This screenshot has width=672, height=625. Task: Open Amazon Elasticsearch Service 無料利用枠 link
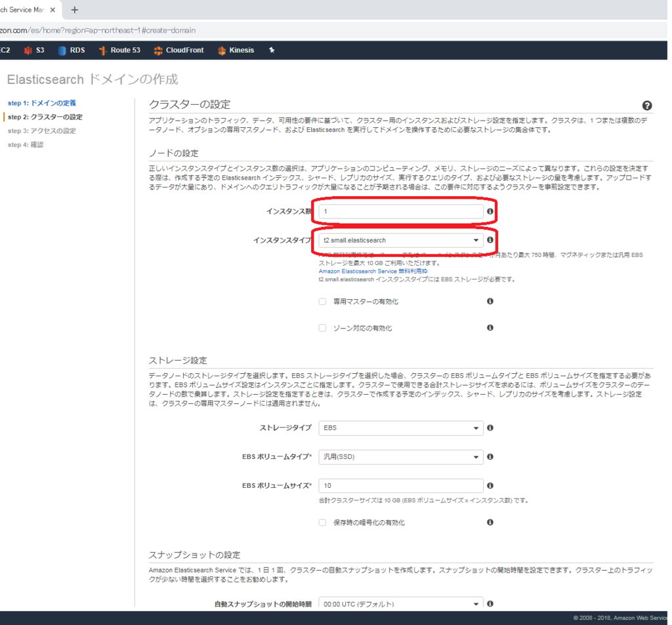click(x=373, y=271)
